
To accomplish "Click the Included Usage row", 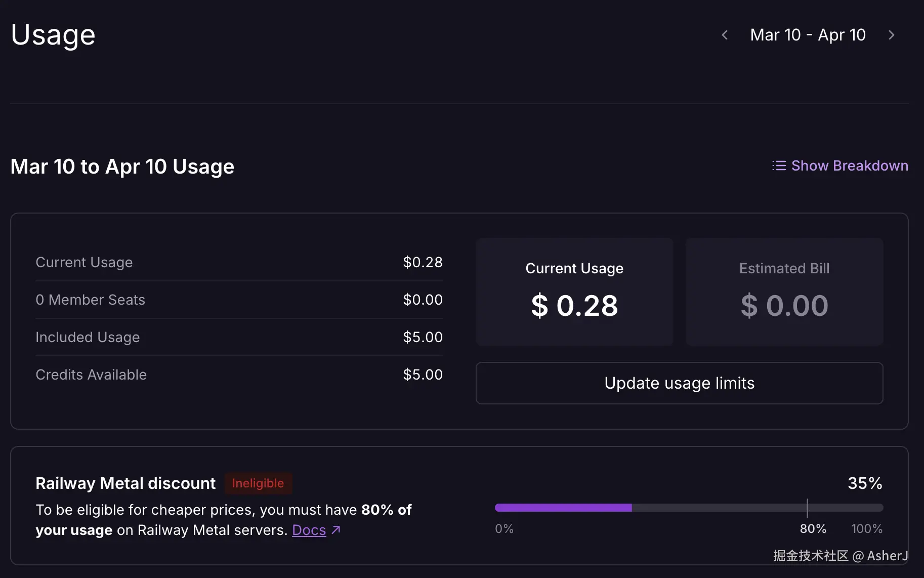I will pyautogui.click(x=239, y=337).
